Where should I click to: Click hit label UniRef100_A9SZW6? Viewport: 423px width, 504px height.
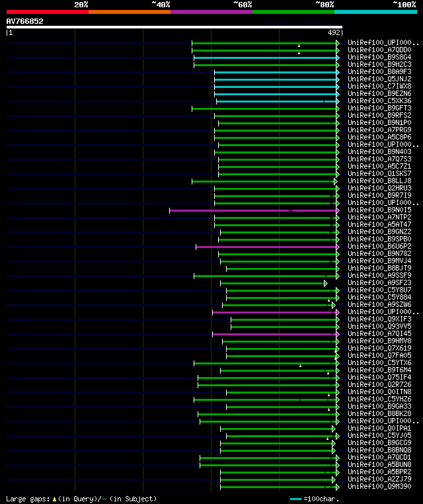pyautogui.click(x=379, y=304)
